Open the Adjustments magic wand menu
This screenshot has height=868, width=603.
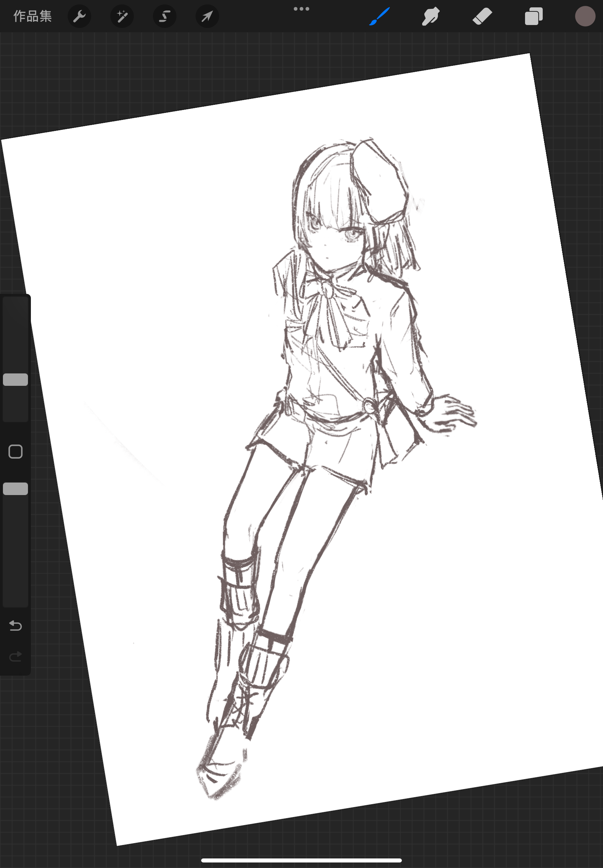[122, 16]
